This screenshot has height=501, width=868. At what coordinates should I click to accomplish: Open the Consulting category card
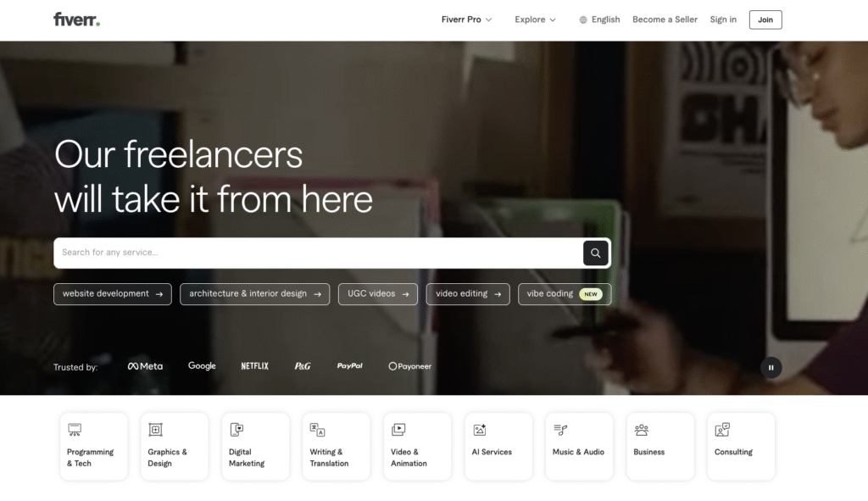(x=741, y=446)
